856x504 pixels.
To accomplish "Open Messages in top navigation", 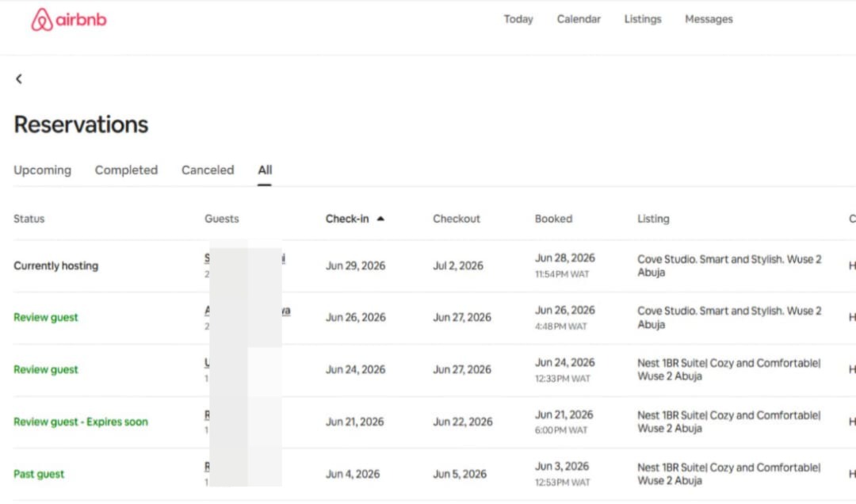I will click(x=709, y=19).
